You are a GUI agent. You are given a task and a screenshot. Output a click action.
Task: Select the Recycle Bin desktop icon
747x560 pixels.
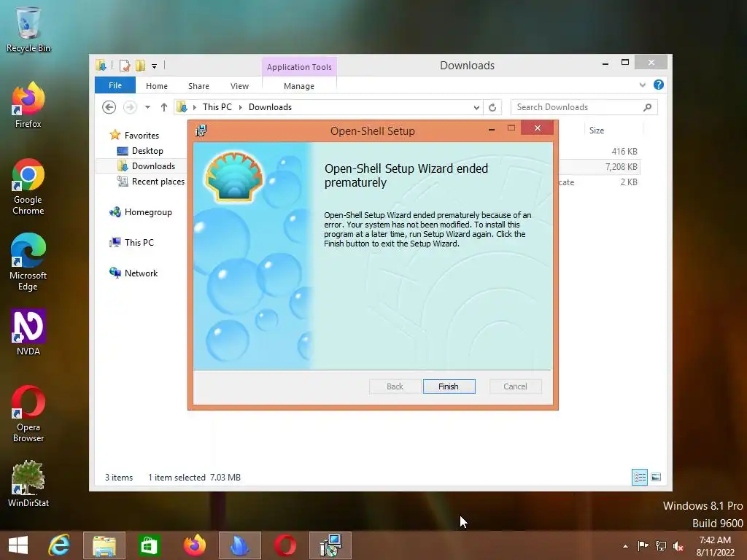click(28, 29)
